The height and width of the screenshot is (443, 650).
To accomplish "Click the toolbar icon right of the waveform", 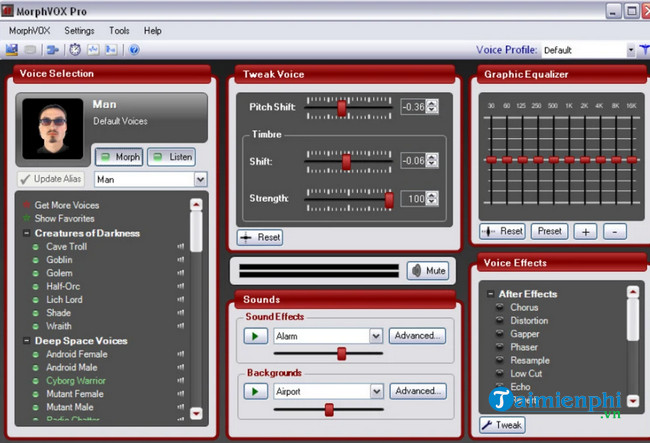I will [111, 50].
